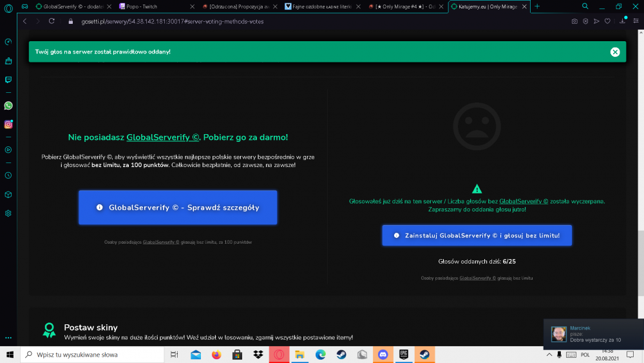The width and height of the screenshot is (644, 363).
Task: Open GX Control speedometer panel
Action: pos(8,42)
